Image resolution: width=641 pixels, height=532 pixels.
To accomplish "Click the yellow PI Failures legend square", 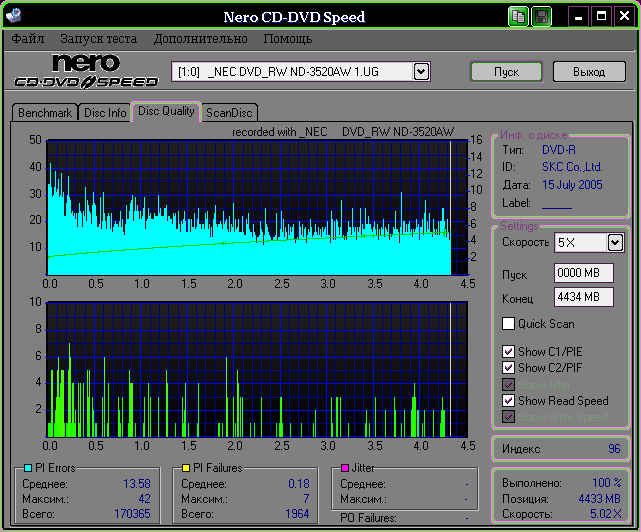I will coord(185,467).
